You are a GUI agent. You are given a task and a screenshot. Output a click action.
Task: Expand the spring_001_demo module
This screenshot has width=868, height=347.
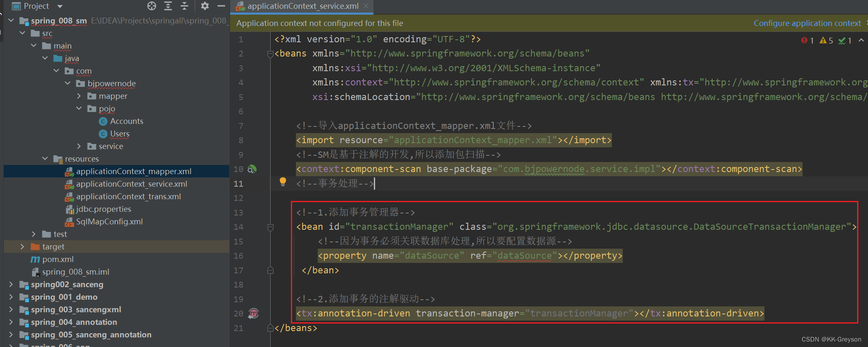coord(11,297)
